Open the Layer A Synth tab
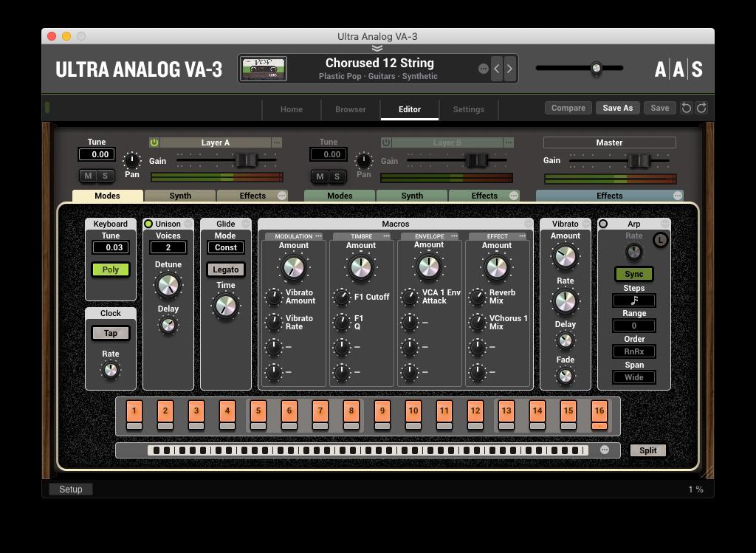This screenshot has height=553, width=756. click(x=180, y=195)
